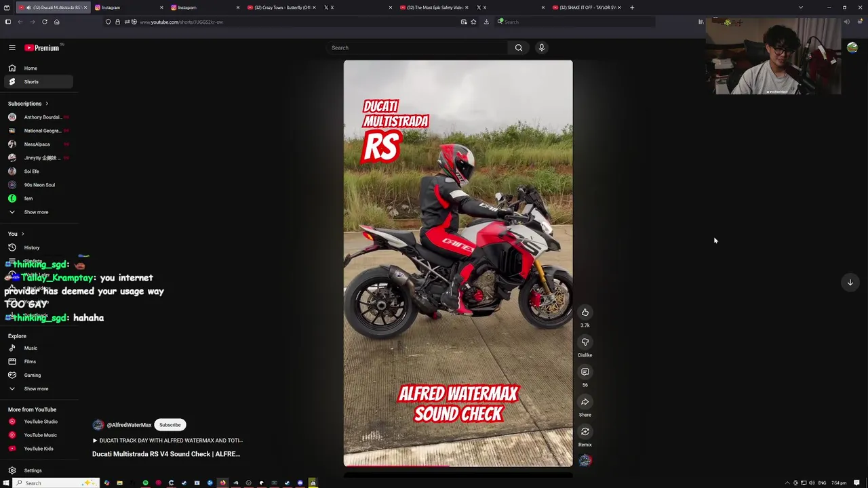Click the YouTube search field
The image size is (868, 488).
pos(416,47)
